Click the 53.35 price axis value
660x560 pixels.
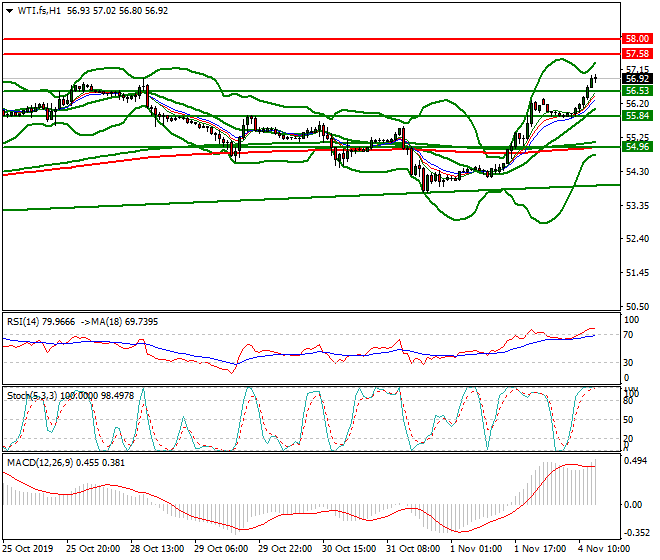637,205
